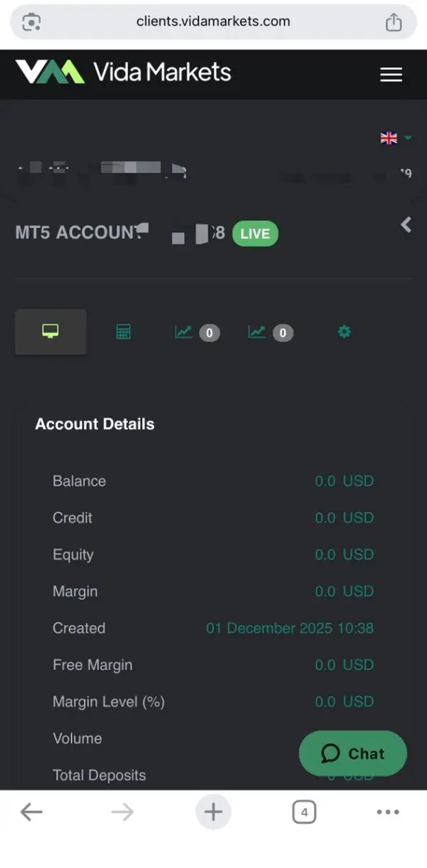The height and width of the screenshot is (868, 427).
Task: Focus the clients.vidamarkets.com address bar
Action: (x=213, y=21)
